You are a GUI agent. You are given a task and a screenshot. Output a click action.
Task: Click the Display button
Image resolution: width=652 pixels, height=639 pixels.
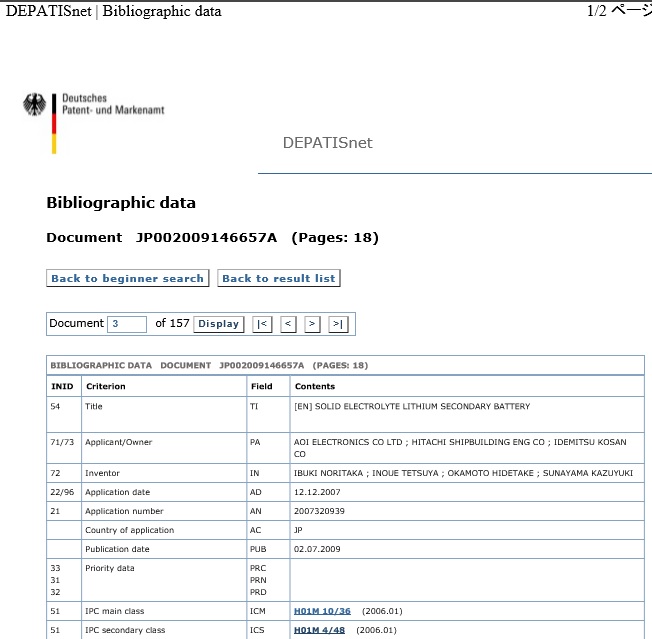[x=218, y=324]
